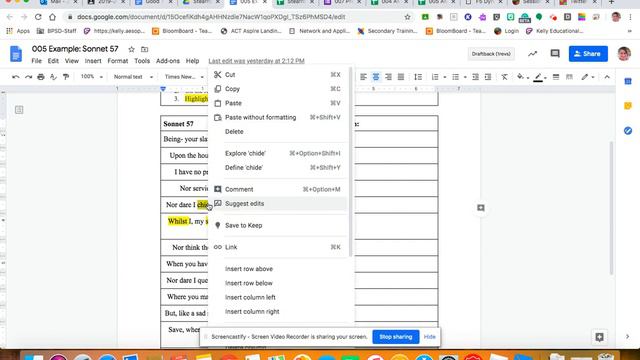
Task: Bookmark page with star in address bar
Action: click(x=407, y=17)
